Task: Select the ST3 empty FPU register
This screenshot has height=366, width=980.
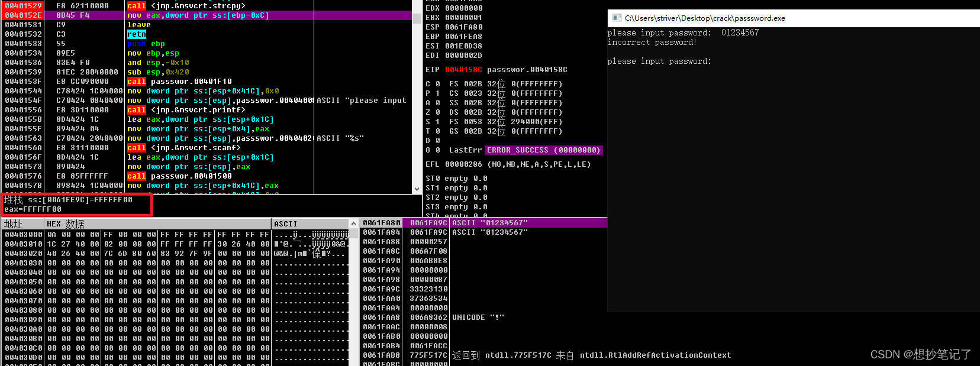Action: coord(456,207)
